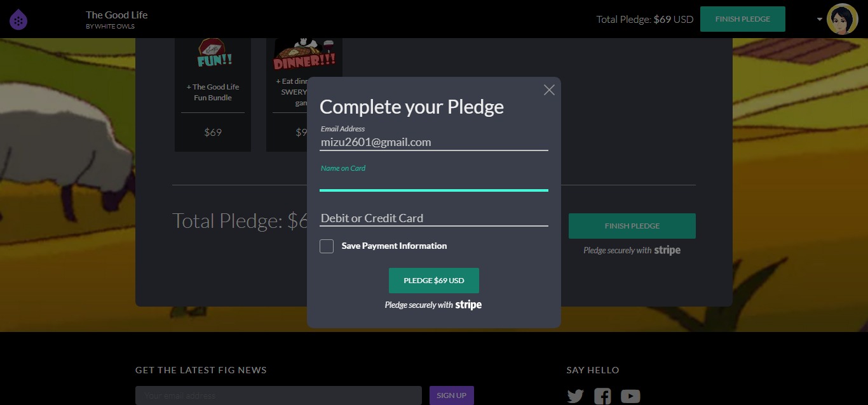The image size is (868, 405).
Task: Click the Stripe logo below Finish Pledge
Action: 667,250
